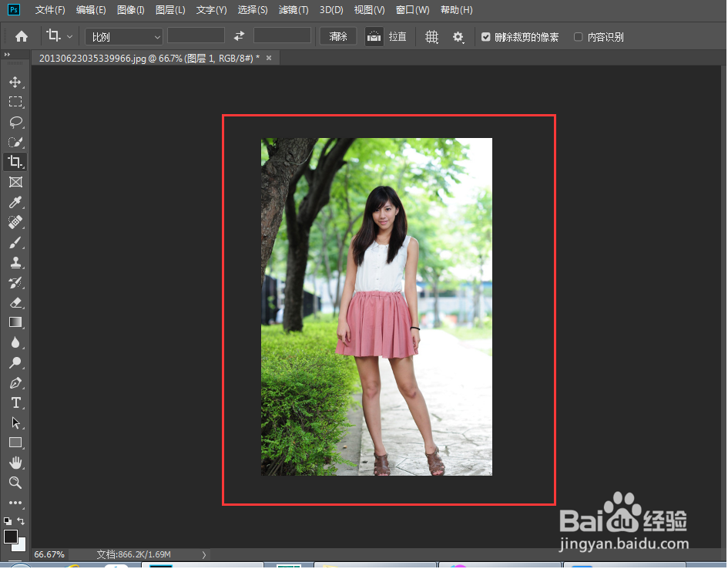Open the 3D(D) menu
Viewport: 728px width, 569px height.
331,10
